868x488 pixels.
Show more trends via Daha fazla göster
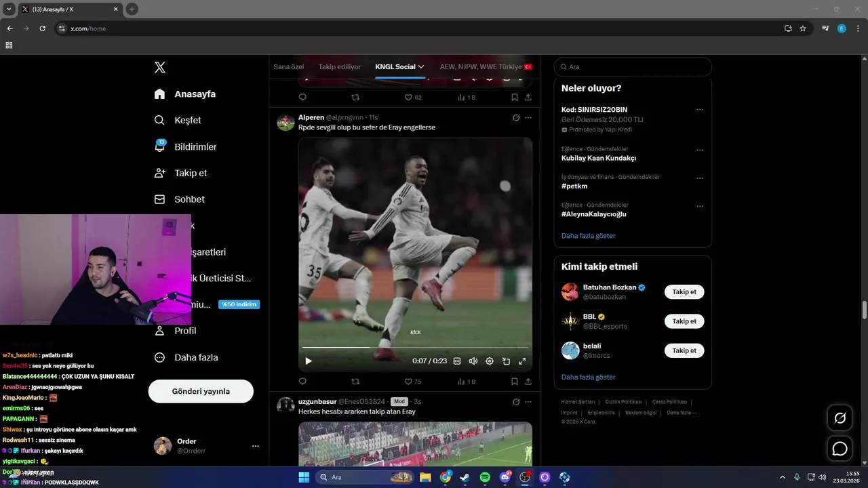pos(589,236)
